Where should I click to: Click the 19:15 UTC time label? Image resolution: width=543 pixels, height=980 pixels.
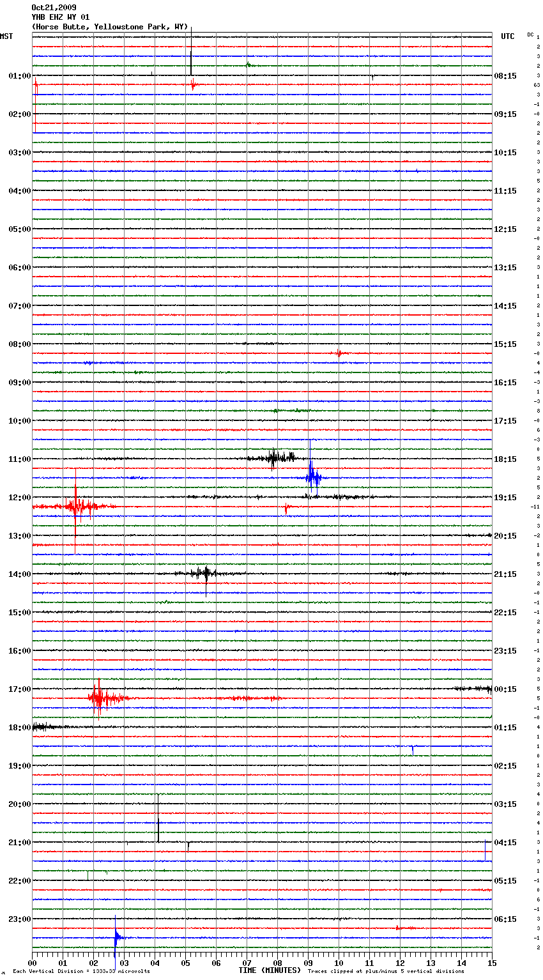pos(505,498)
